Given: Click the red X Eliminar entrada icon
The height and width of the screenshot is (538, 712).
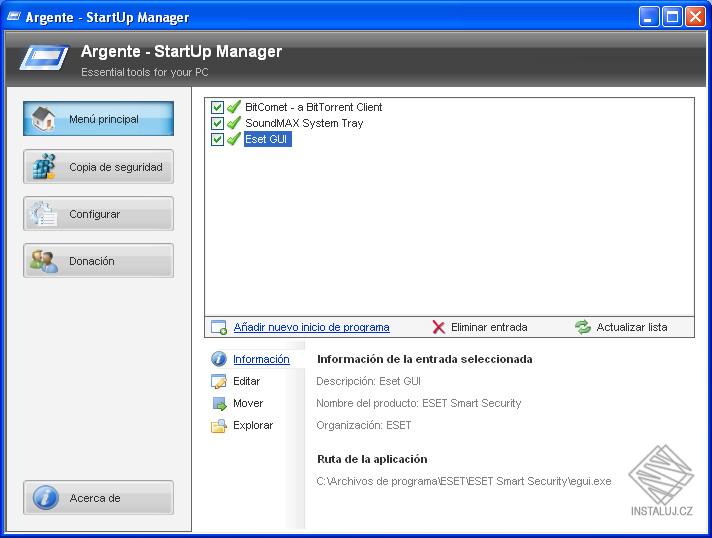Looking at the screenshot, I should [x=439, y=327].
